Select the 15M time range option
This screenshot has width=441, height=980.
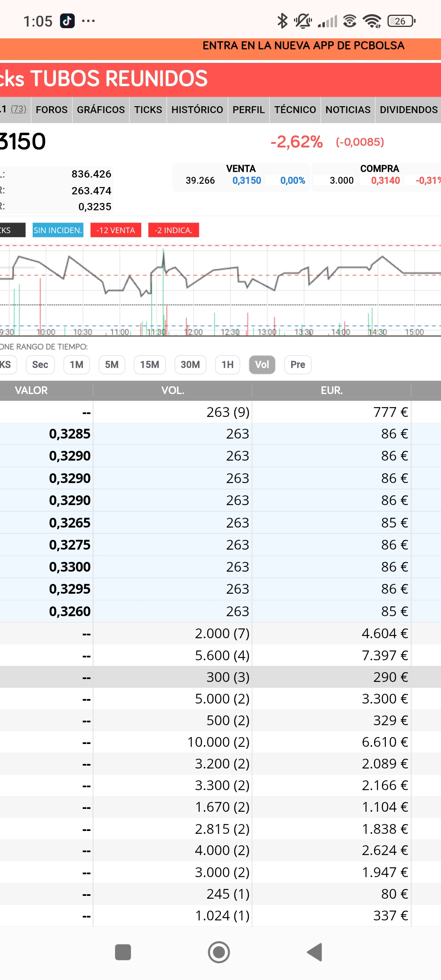(149, 365)
